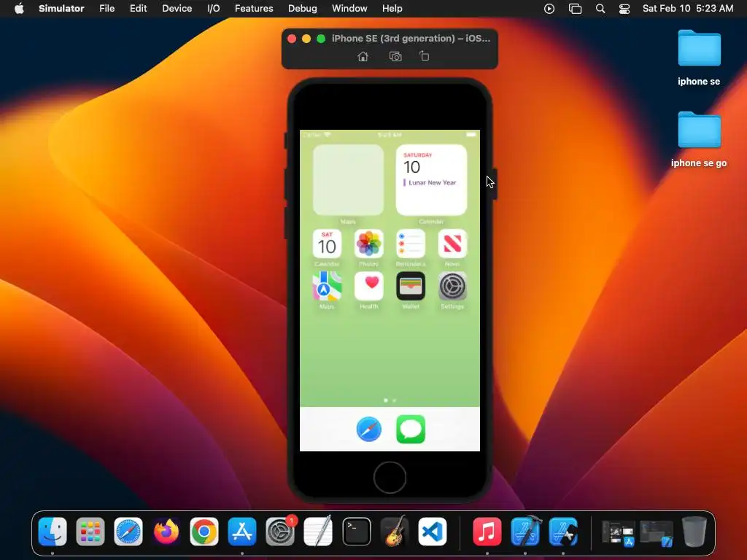Open the second minimized window thumbnail in Dock

click(657, 532)
